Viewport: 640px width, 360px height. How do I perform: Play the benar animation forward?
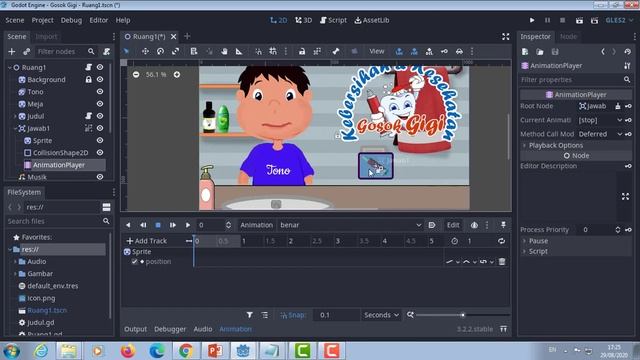click(x=188, y=225)
